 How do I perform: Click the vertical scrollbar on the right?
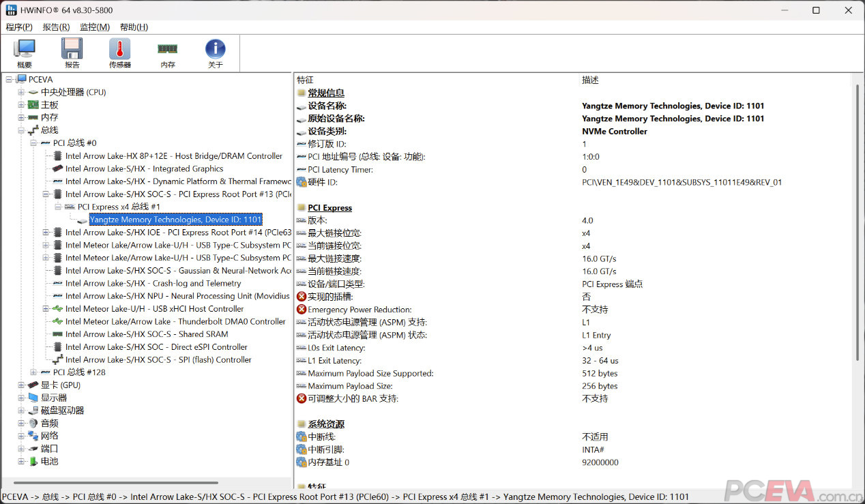(x=858, y=205)
